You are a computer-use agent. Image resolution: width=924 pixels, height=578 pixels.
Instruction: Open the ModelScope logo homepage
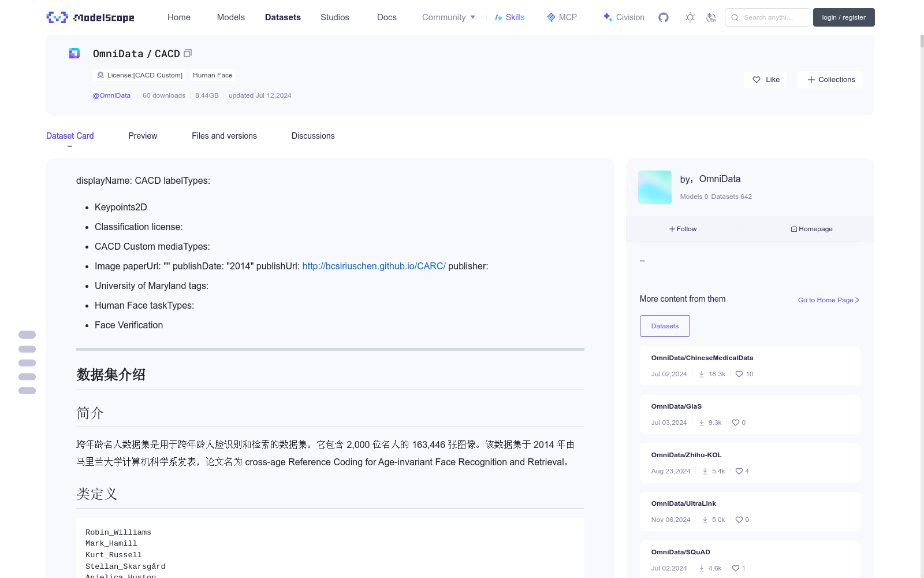[x=90, y=17]
